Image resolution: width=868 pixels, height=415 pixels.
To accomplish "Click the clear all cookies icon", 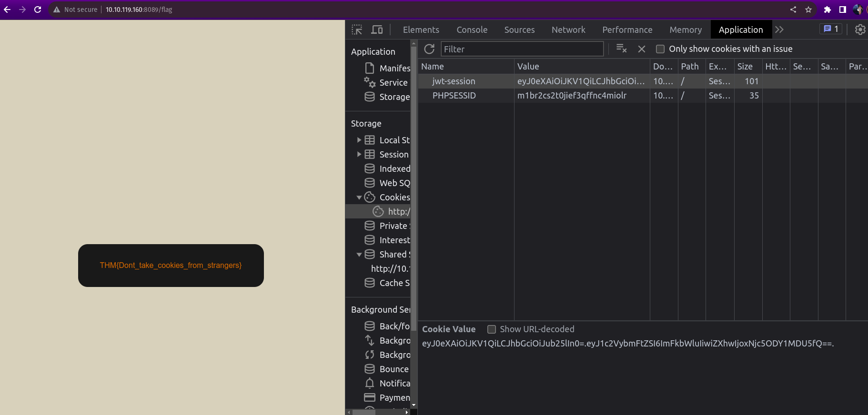I will (x=621, y=49).
